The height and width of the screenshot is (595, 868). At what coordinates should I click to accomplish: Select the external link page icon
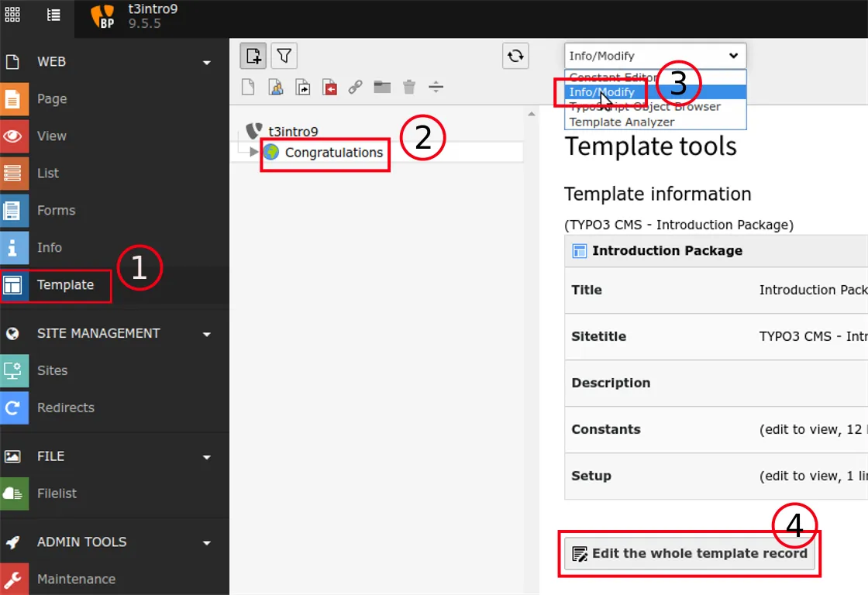(356, 88)
